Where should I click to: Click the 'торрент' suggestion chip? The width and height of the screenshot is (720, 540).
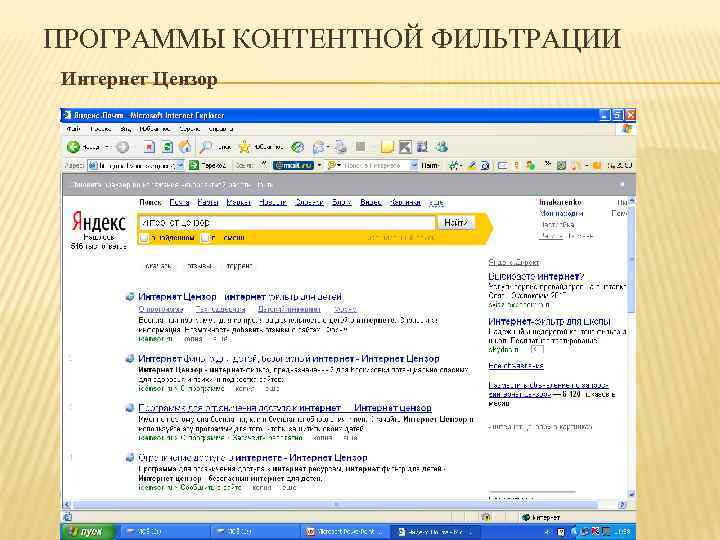[239, 266]
